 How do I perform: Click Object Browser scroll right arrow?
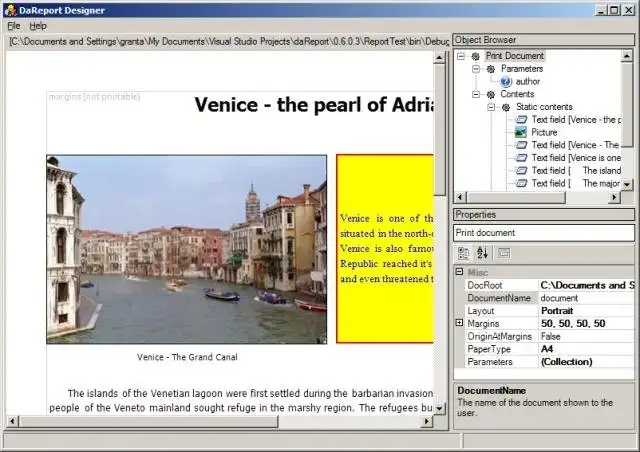click(614, 197)
